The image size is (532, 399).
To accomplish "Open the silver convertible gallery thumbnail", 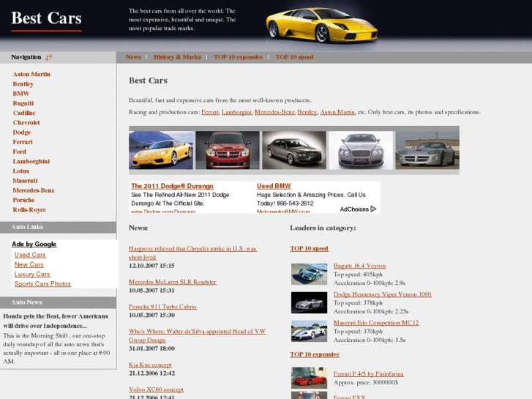I will [427, 150].
